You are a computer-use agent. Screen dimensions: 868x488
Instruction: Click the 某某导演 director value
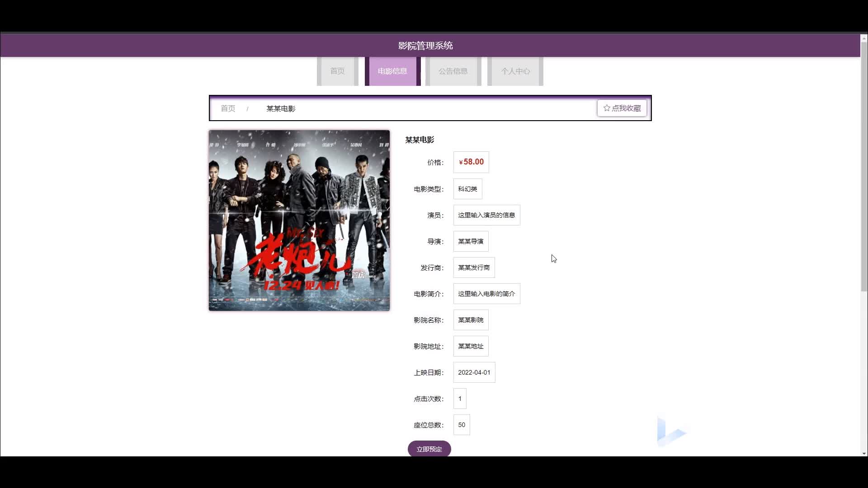(471, 241)
